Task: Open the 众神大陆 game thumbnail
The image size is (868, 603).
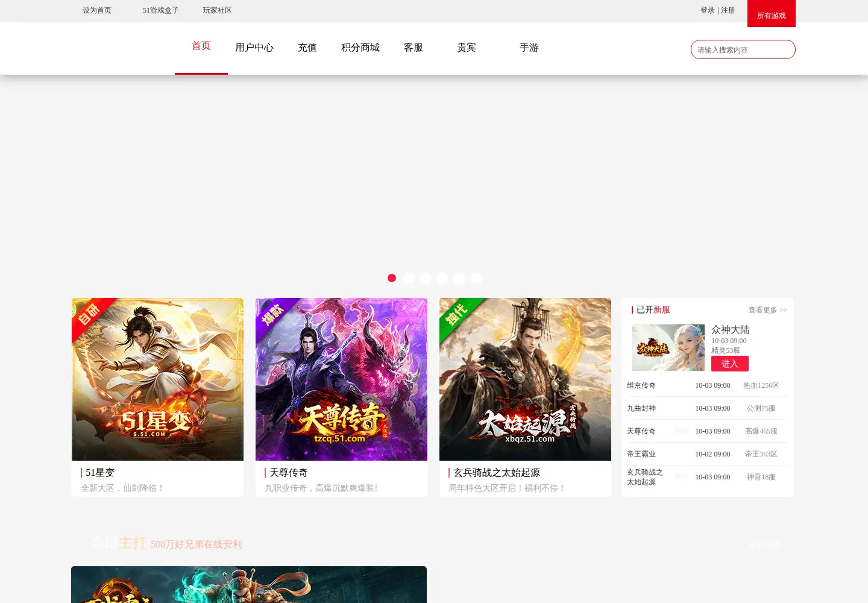Action: [668, 348]
